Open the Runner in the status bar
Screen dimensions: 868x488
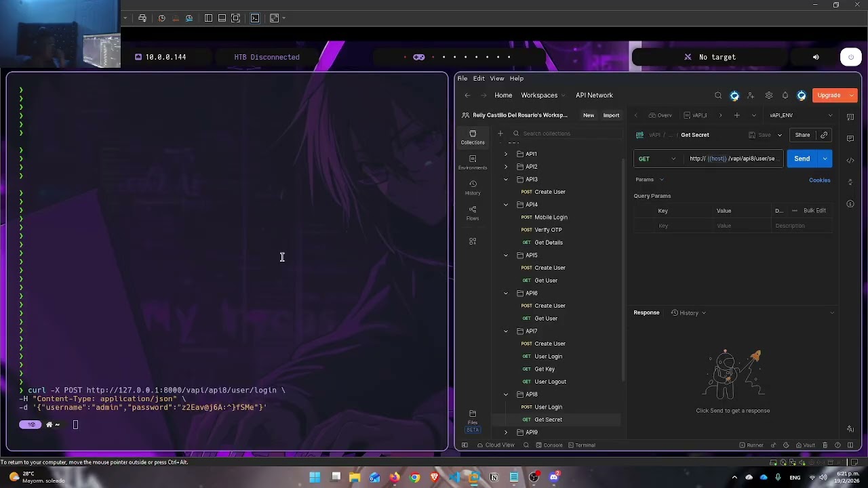tap(751, 445)
